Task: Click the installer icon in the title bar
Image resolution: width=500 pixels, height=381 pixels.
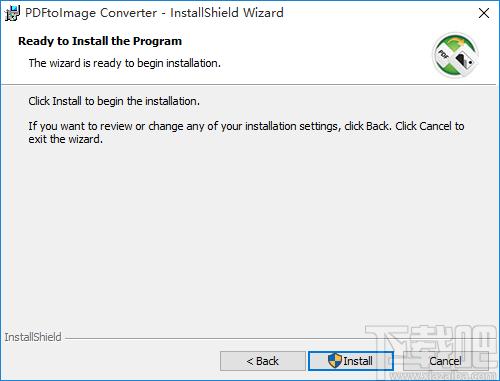Action: 13,13
